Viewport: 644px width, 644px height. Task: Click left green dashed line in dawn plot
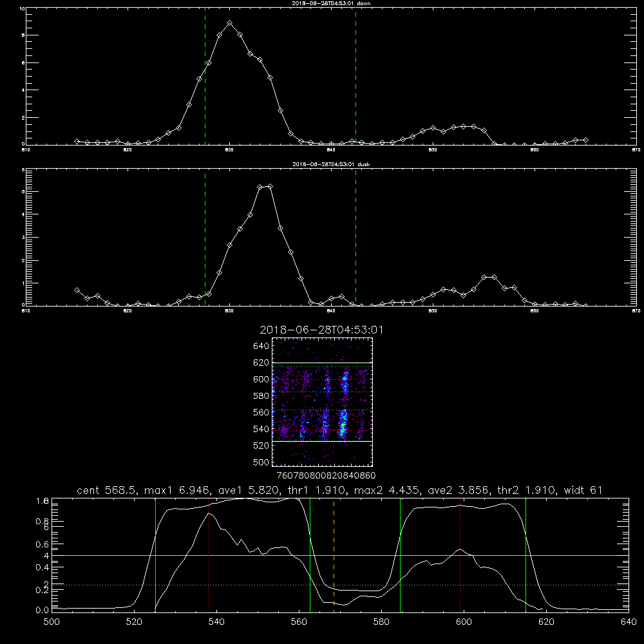tap(205, 76)
